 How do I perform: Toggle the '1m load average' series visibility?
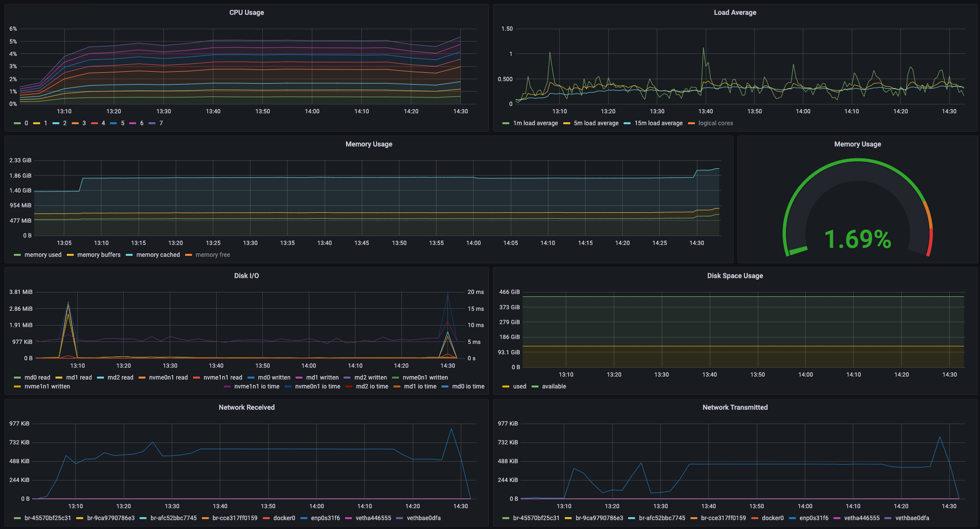pyautogui.click(x=536, y=123)
